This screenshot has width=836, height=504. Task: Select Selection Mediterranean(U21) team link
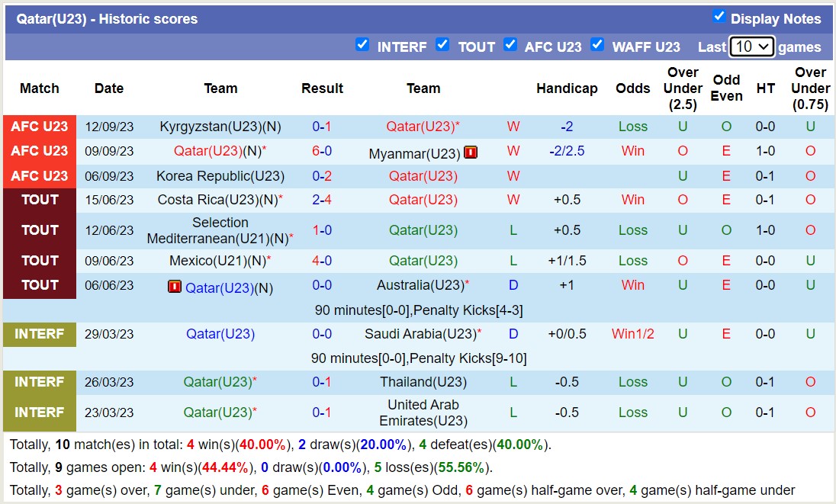pos(220,230)
